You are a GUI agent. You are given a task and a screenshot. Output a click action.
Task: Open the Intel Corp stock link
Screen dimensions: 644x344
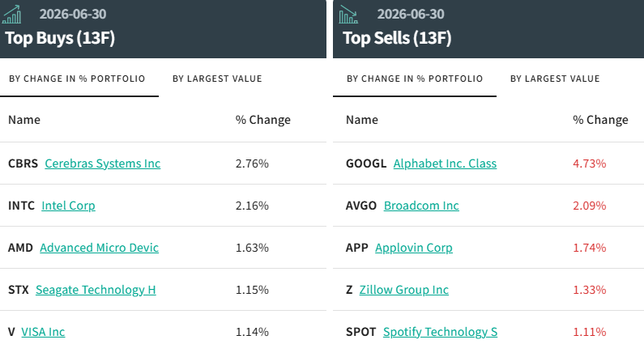[68, 206]
